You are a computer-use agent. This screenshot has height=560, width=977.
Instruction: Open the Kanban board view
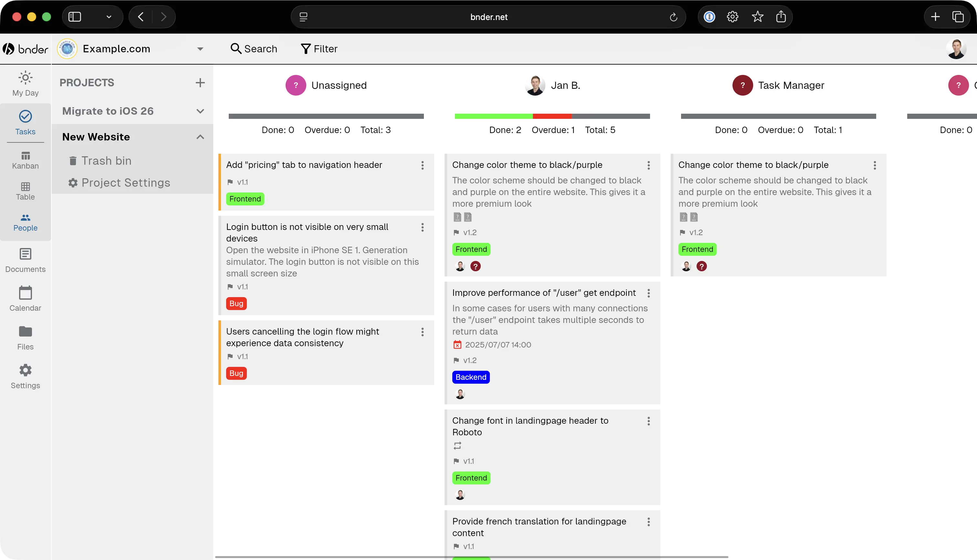pos(25,159)
